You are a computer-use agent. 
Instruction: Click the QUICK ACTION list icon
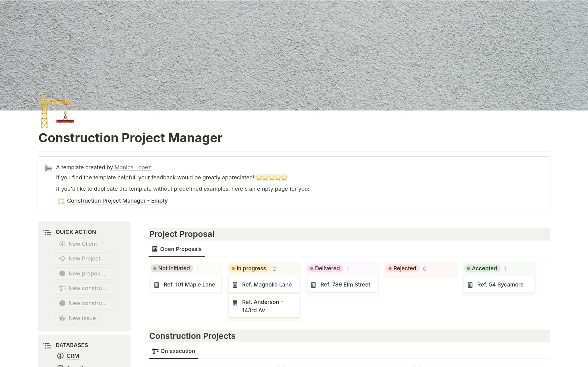[x=47, y=233]
